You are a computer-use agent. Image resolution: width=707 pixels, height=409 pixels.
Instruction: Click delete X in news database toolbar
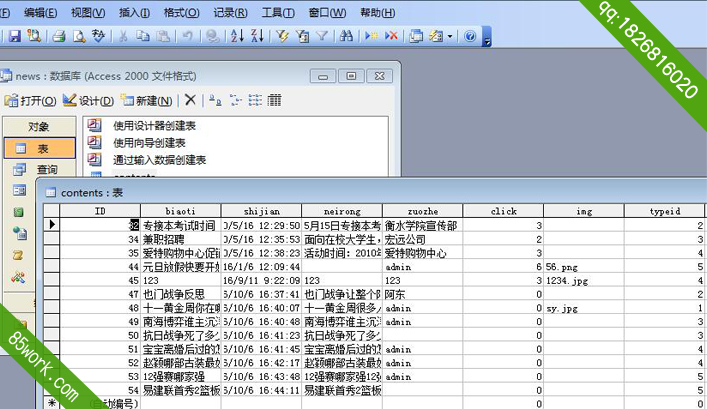190,100
